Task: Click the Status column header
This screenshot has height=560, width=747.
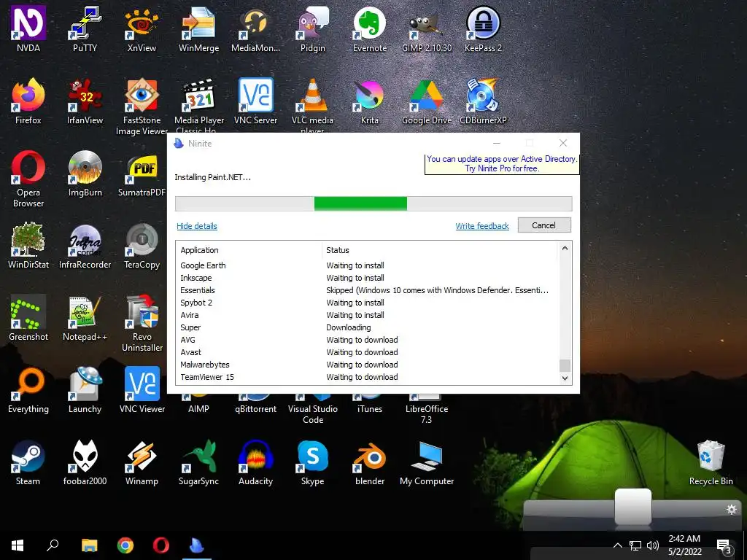Action: tap(438, 250)
